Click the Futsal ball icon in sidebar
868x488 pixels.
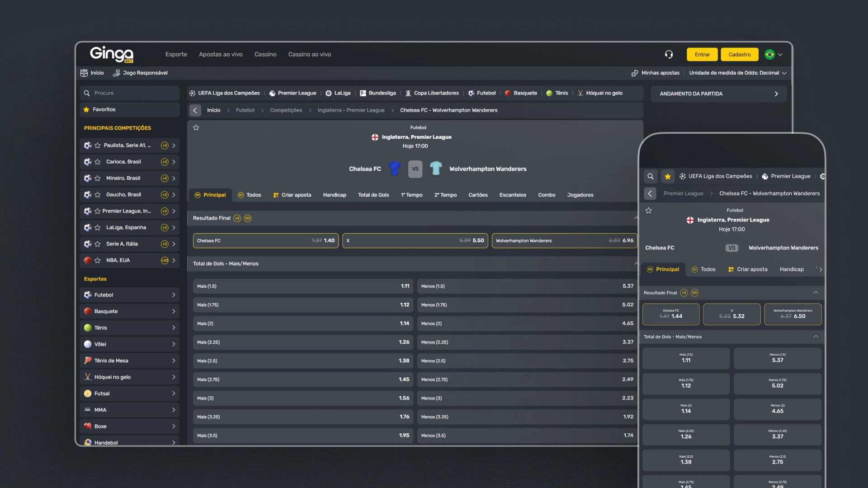[x=88, y=394]
